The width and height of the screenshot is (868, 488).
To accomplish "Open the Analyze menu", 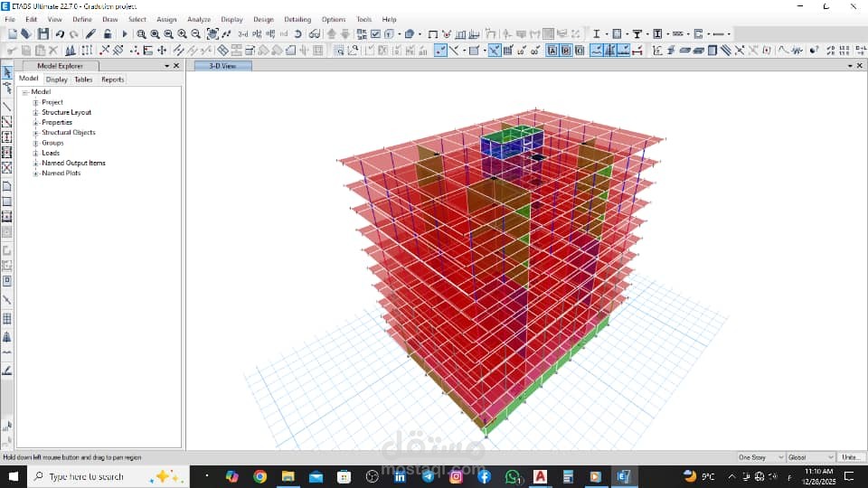I will 199,19.
